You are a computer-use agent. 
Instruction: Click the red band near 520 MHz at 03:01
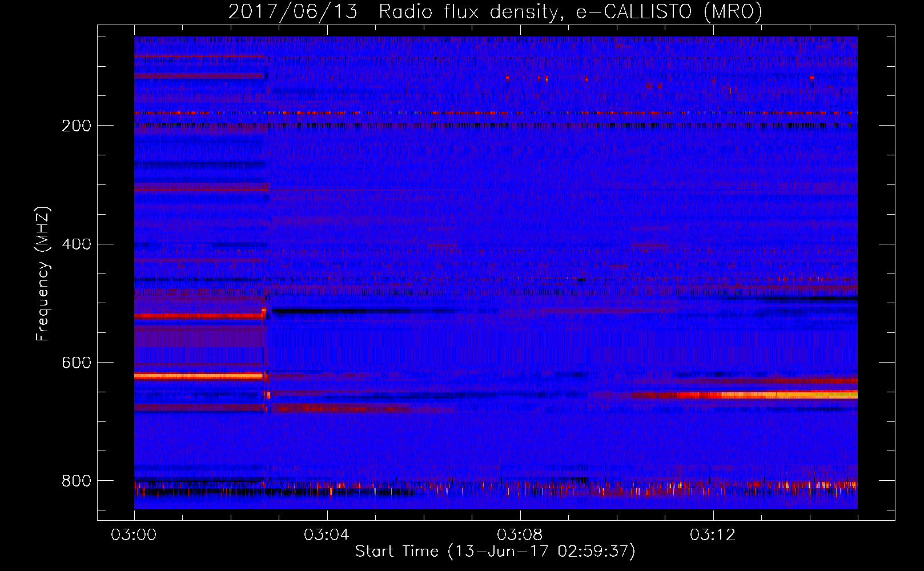click(x=199, y=316)
